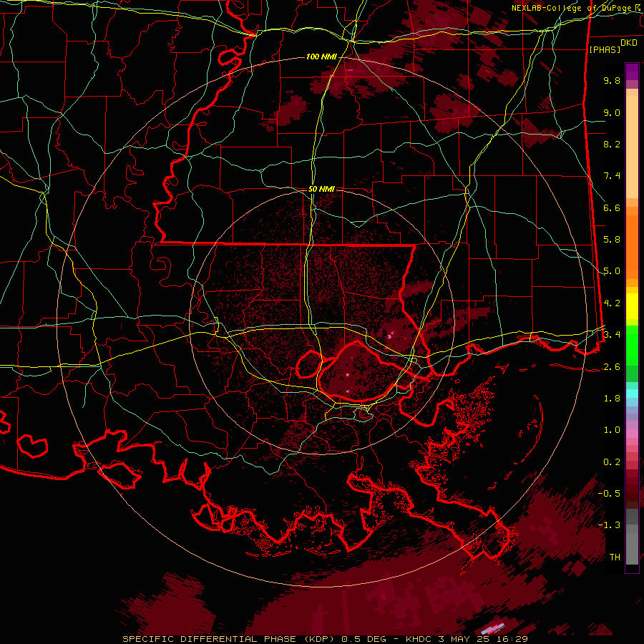Select the 3.4 legend value
Viewport: 644px width, 644px height.
(612, 334)
